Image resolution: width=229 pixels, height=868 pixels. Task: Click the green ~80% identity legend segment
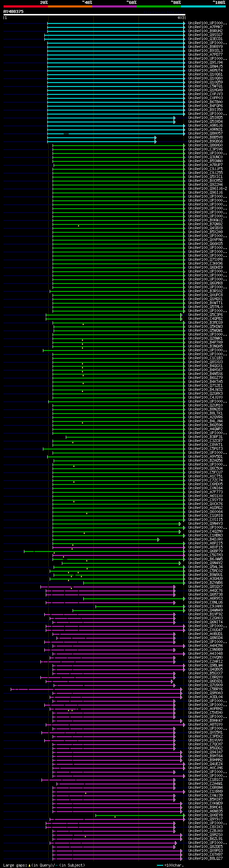159,6
